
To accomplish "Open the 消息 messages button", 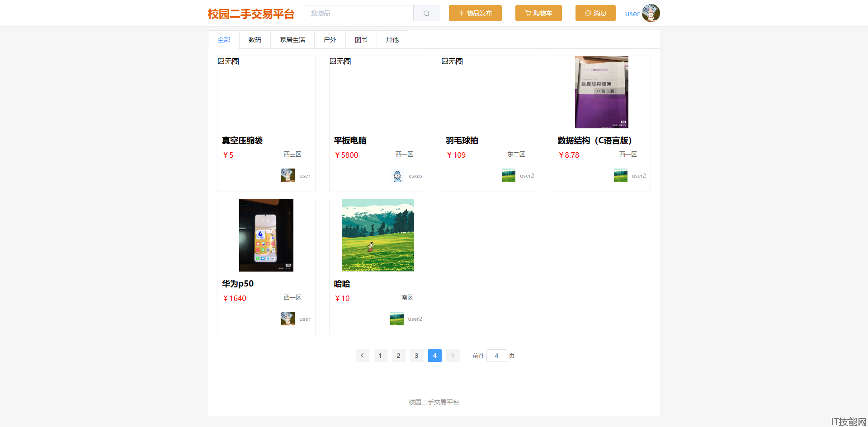I will pyautogui.click(x=595, y=13).
